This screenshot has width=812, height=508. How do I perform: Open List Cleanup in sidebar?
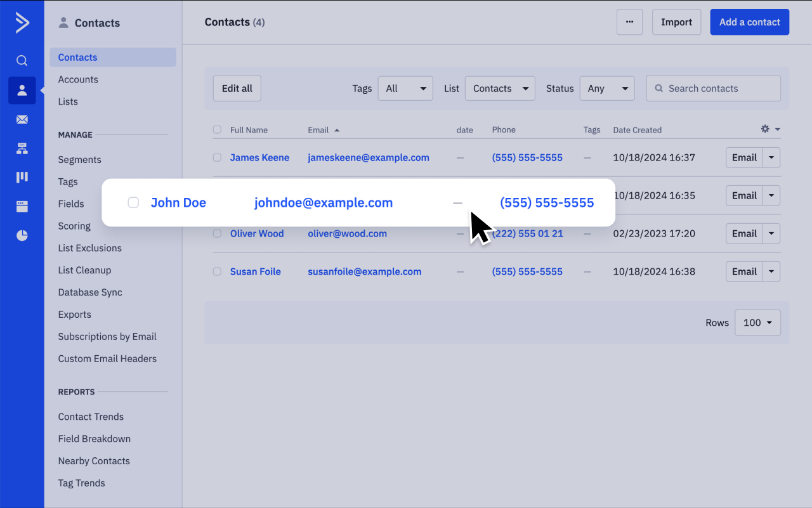click(84, 270)
